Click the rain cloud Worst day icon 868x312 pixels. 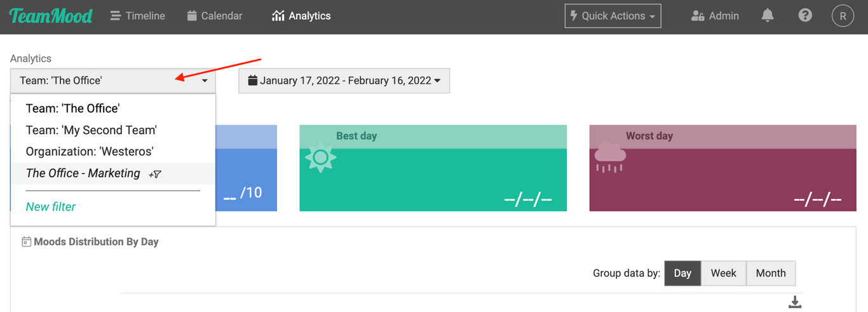(610, 157)
